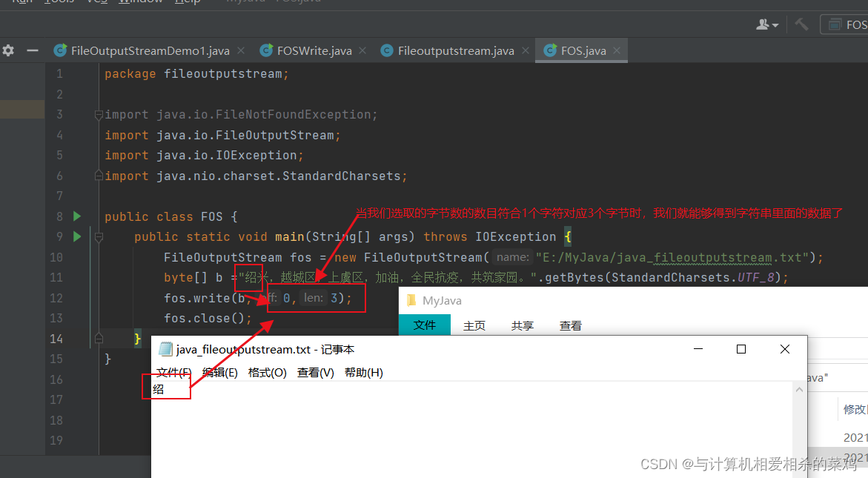The height and width of the screenshot is (478, 868).
Task: Click inside the Notepad text area
Action: click(472, 429)
